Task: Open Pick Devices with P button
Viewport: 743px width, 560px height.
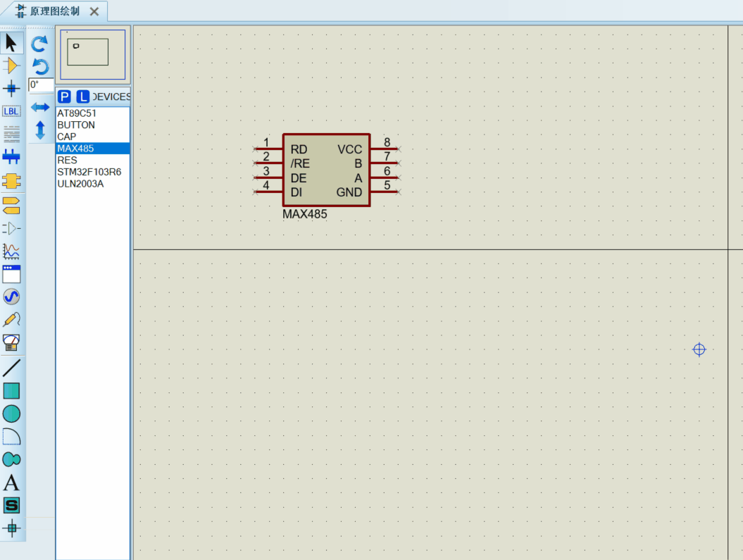Action: point(65,97)
